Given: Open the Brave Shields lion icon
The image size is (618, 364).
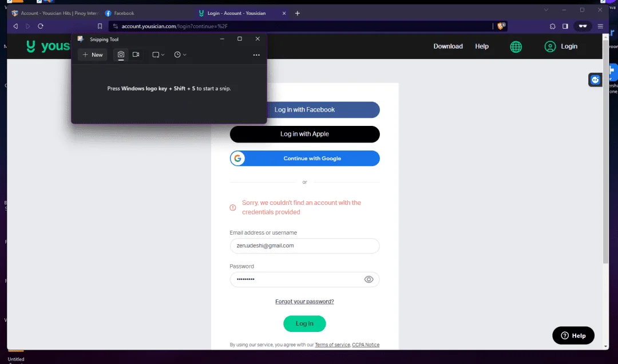Looking at the screenshot, I should pos(501,26).
